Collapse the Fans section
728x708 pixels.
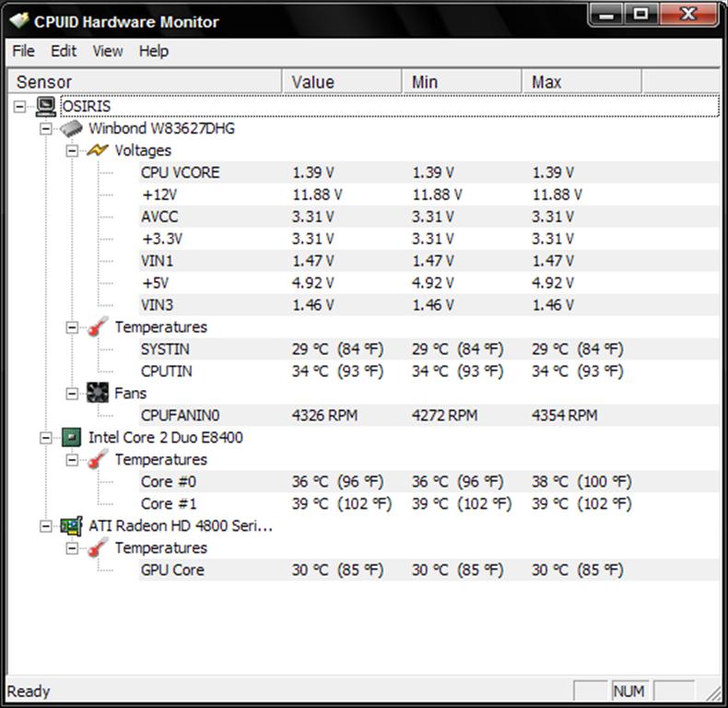(x=72, y=394)
